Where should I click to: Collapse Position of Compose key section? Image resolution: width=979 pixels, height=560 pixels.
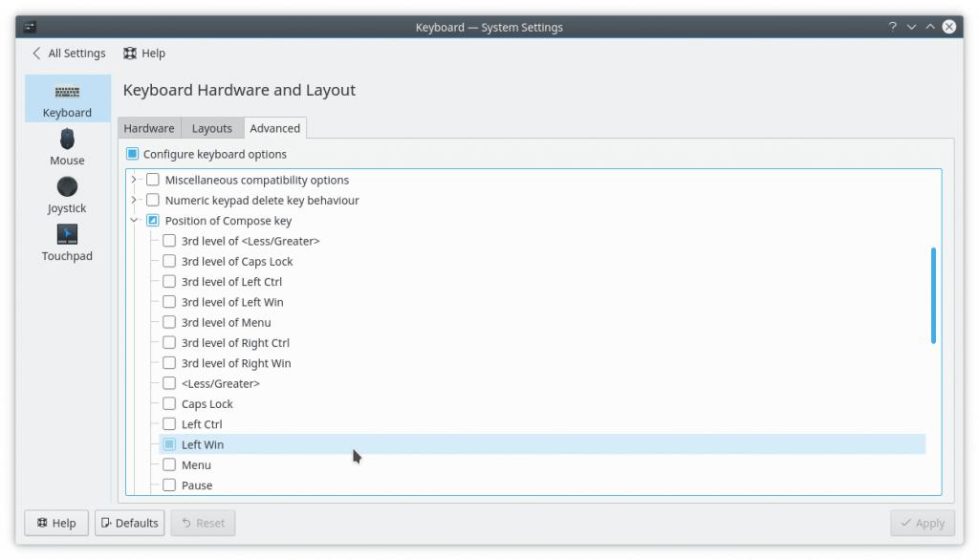pos(134,221)
